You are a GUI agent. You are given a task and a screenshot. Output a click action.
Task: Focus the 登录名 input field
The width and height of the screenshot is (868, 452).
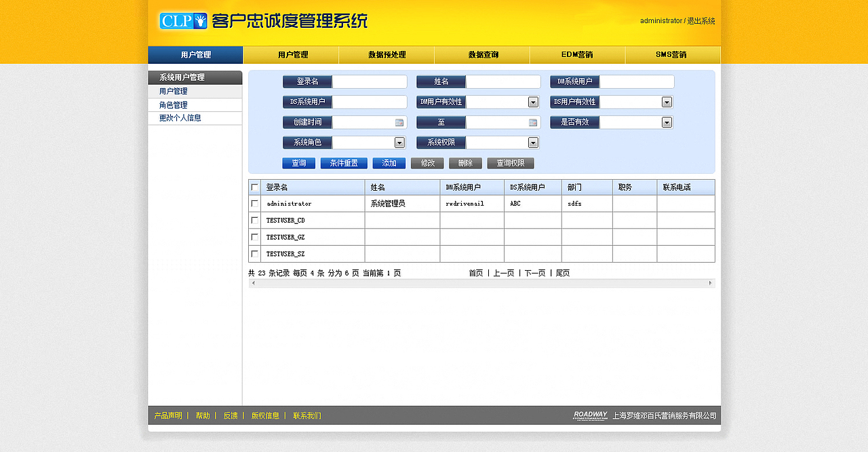(370, 82)
